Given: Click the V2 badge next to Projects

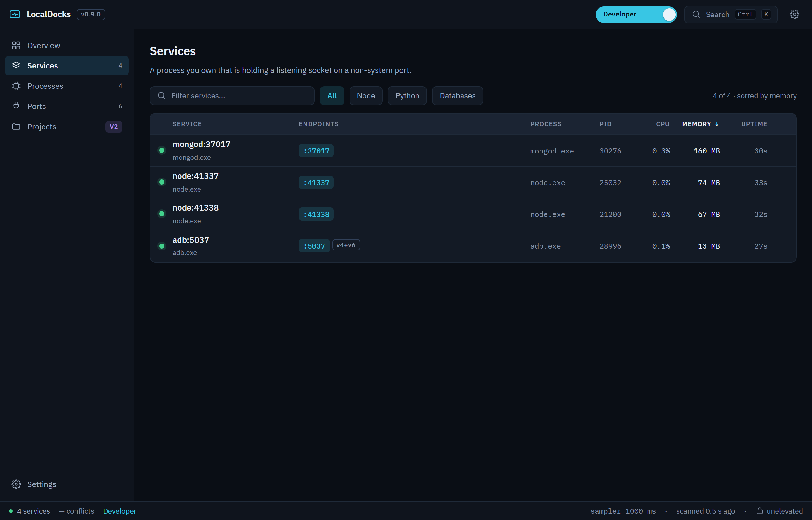Looking at the screenshot, I should click(x=114, y=127).
